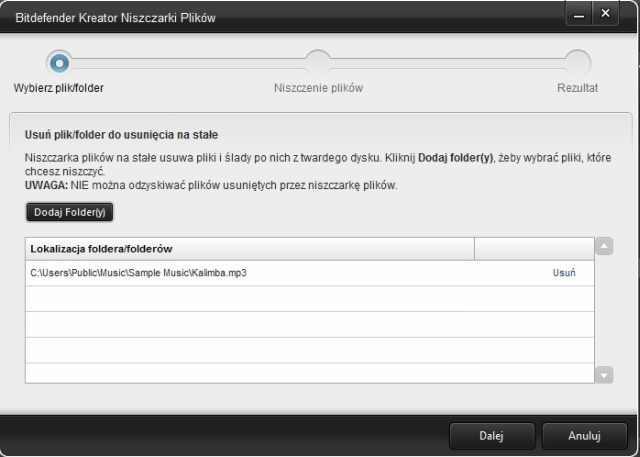Click the Bitdefender Kreator Niszczarki Plików title
The width and height of the screenshot is (640, 457).
(x=113, y=17)
